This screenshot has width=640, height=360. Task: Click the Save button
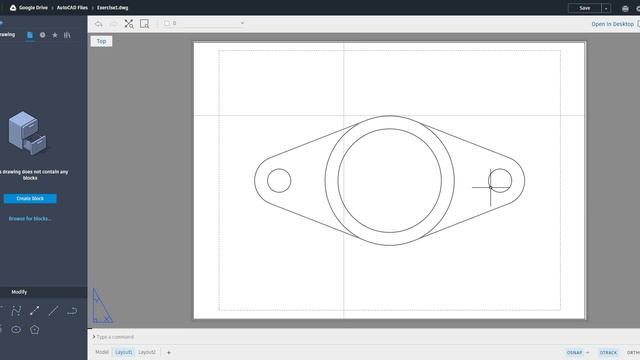point(584,8)
